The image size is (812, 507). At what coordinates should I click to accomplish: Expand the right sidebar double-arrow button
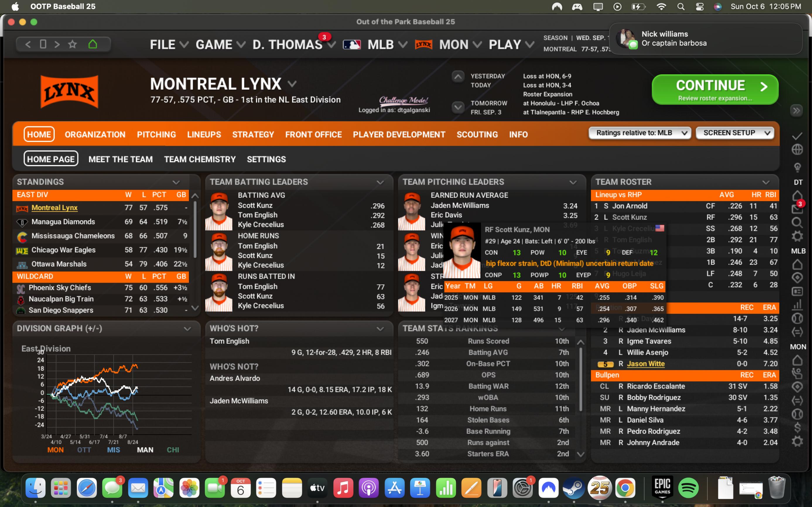click(x=796, y=111)
